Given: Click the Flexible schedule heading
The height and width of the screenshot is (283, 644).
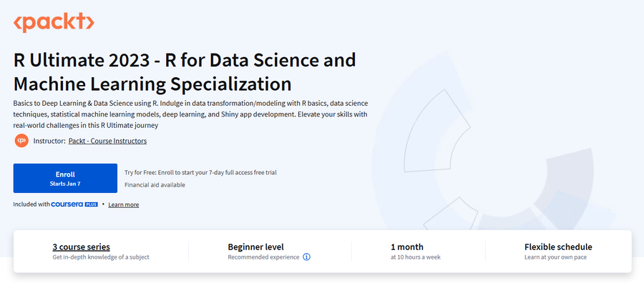Looking at the screenshot, I should point(558,247).
